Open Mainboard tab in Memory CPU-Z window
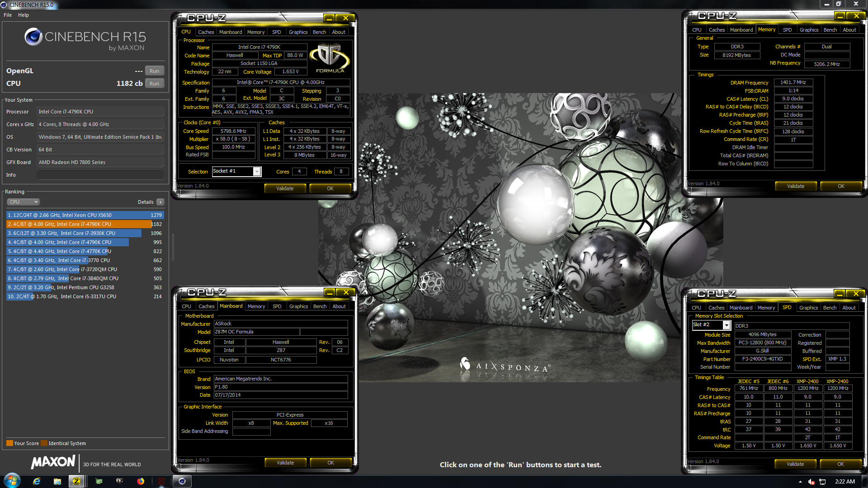The height and width of the screenshot is (488, 868). [x=741, y=30]
